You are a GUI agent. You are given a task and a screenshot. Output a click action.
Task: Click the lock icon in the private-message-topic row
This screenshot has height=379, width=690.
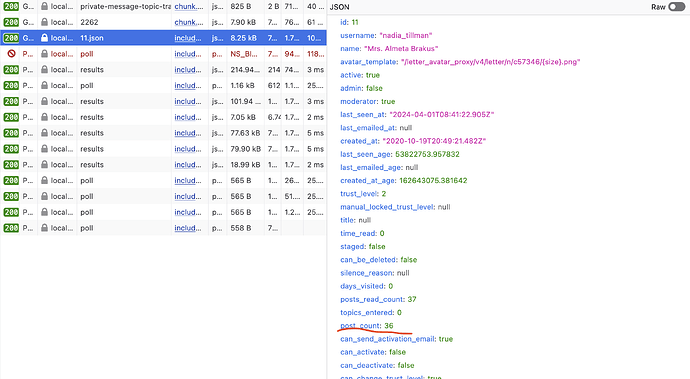point(44,6)
